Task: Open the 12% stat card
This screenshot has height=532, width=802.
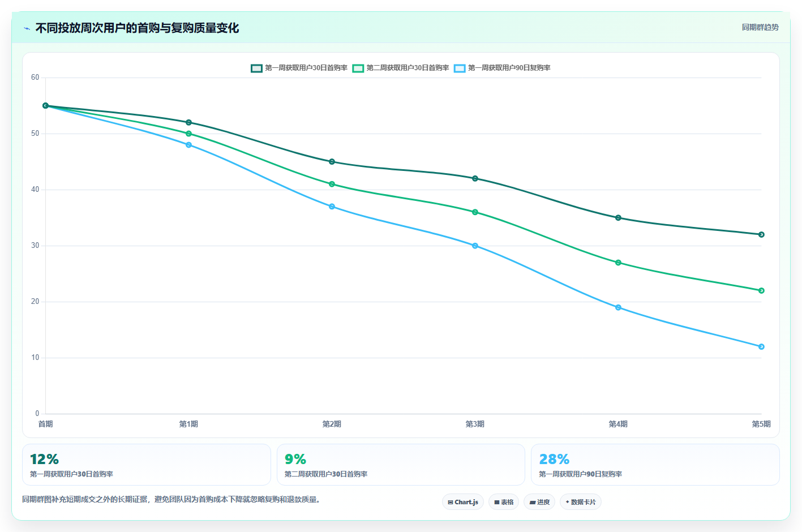Action: (x=147, y=465)
